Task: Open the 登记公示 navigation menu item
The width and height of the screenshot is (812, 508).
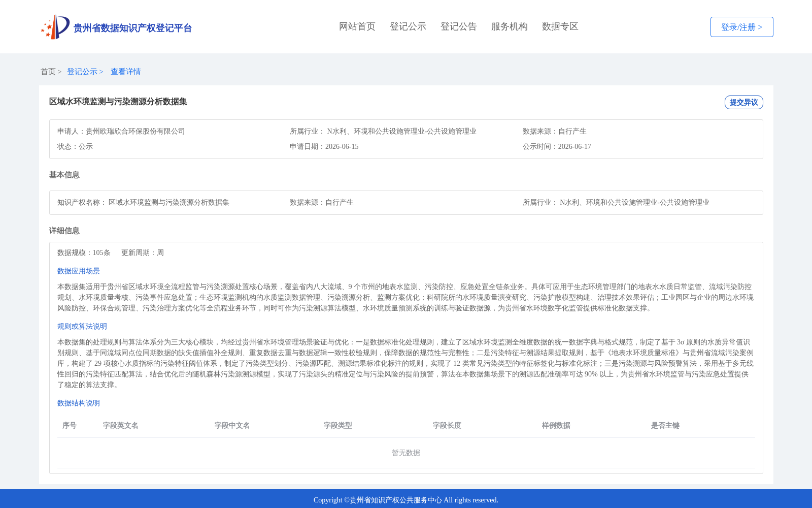Action: [408, 26]
